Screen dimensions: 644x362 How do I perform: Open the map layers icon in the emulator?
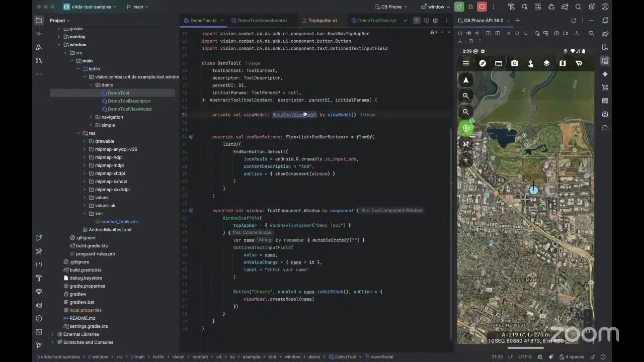click(547, 63)
